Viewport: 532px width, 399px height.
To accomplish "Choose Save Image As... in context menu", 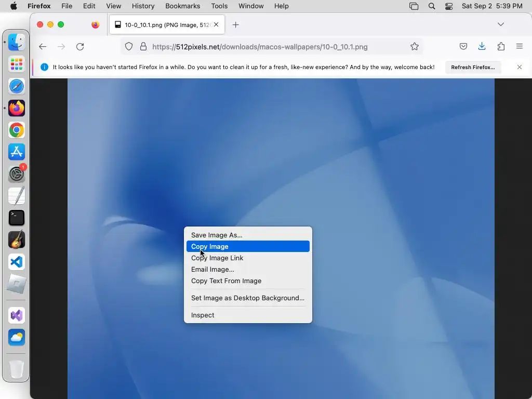I will click(248, 235).
